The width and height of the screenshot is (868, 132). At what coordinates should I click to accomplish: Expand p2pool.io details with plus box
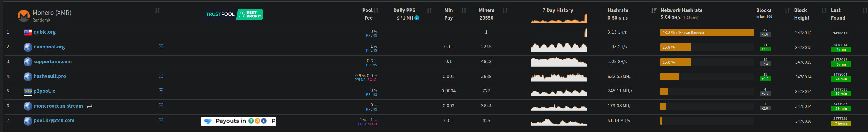[x=161, y=91]
